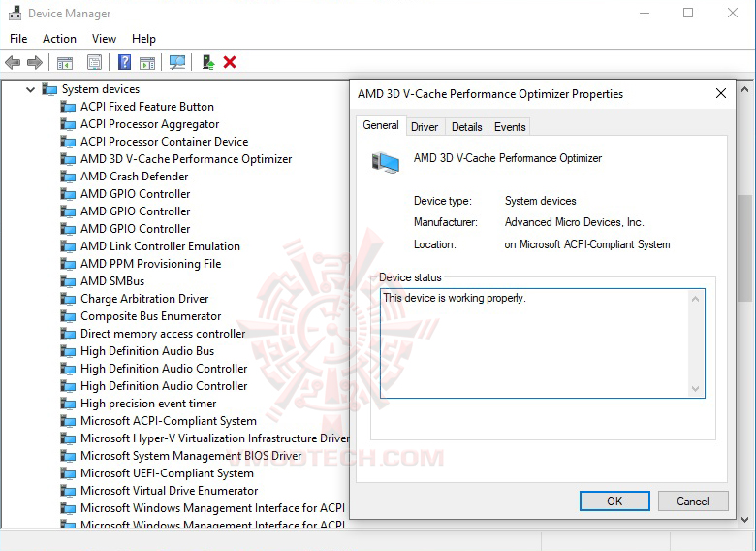Switch to the Events tab
The width and height of the screenshot is (756, 551).
pos(510,127)
